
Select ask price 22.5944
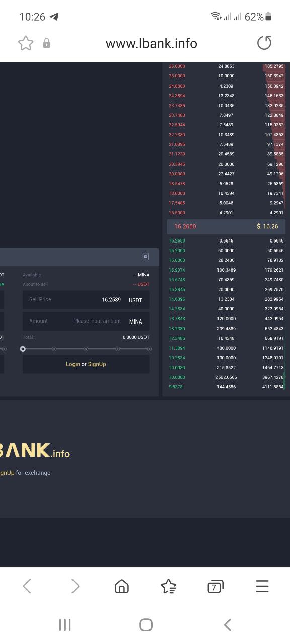(177, 125)
